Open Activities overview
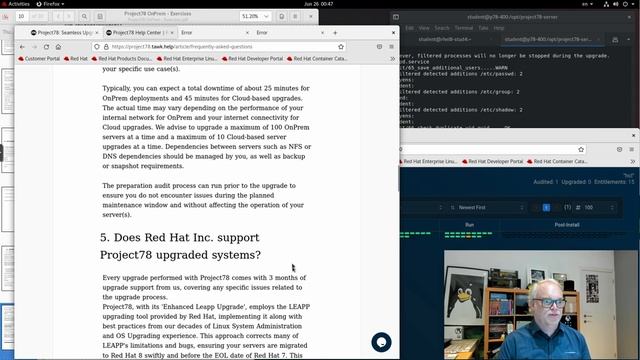This screenshot has width=640, height=360. pyautogui.click(x=16, y=4)
